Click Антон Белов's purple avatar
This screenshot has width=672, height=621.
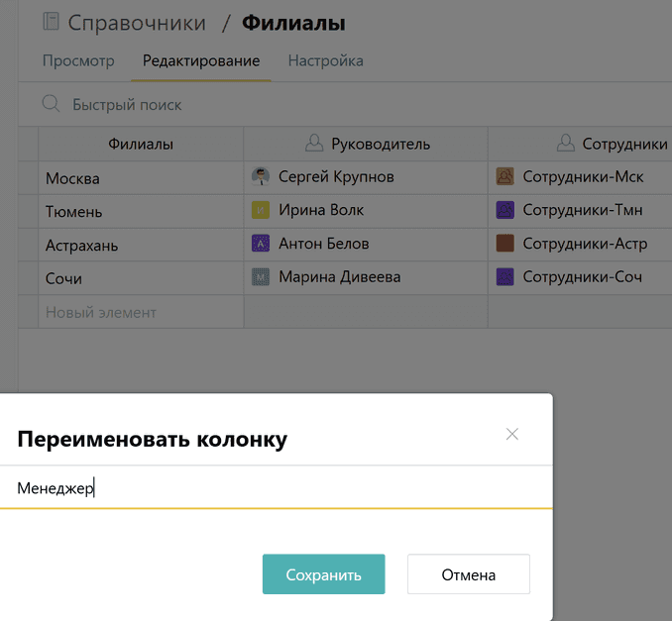click(261, 244)
